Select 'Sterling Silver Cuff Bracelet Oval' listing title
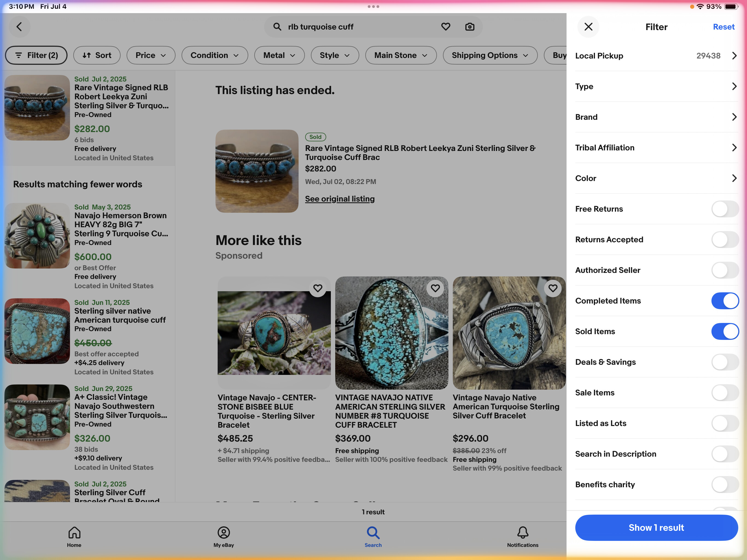This screenshot has width=747, height=560. point(116,495)
